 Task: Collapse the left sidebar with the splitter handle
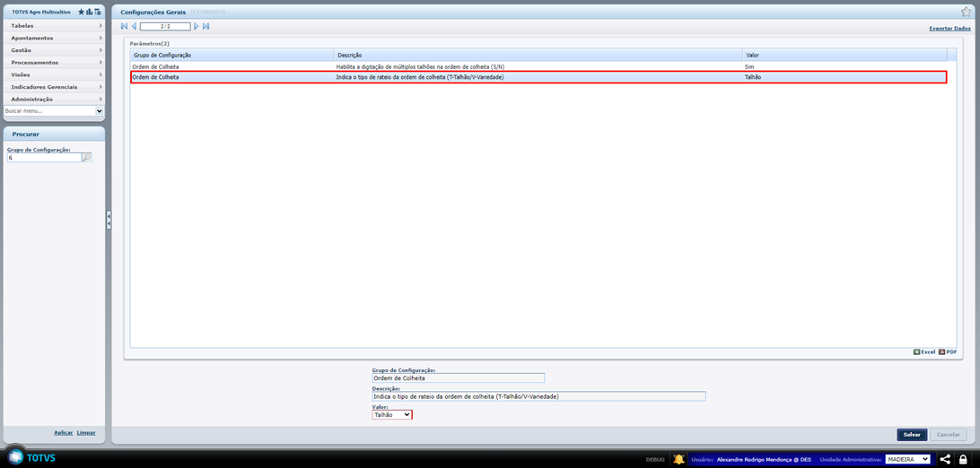pos(109,220)
